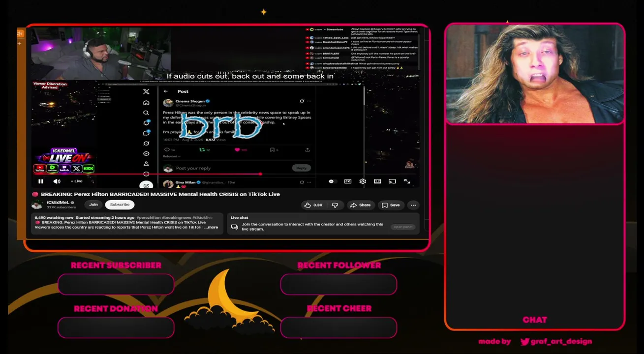Open the live chat panel
The image size is (644, 354).
point(402,227)
